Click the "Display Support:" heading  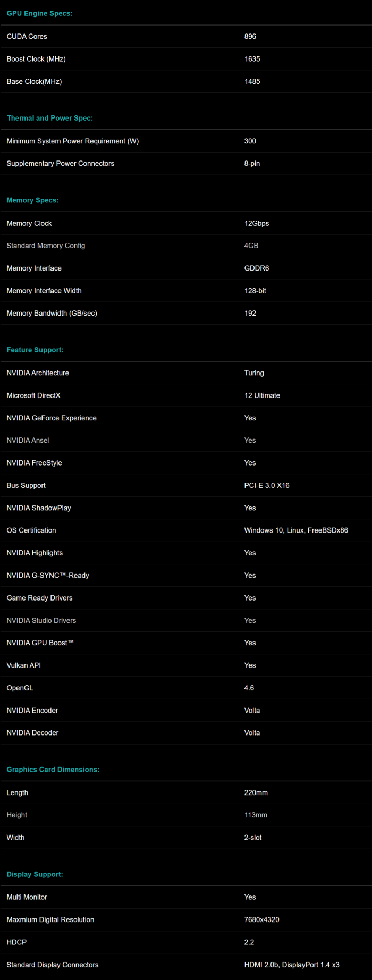pyautogui.click(x=35, y=874)
